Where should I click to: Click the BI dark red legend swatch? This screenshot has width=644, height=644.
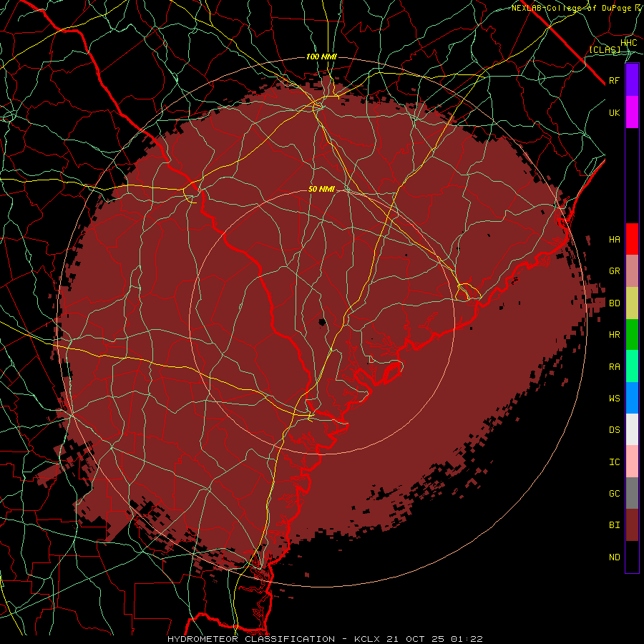coord(632,525)
